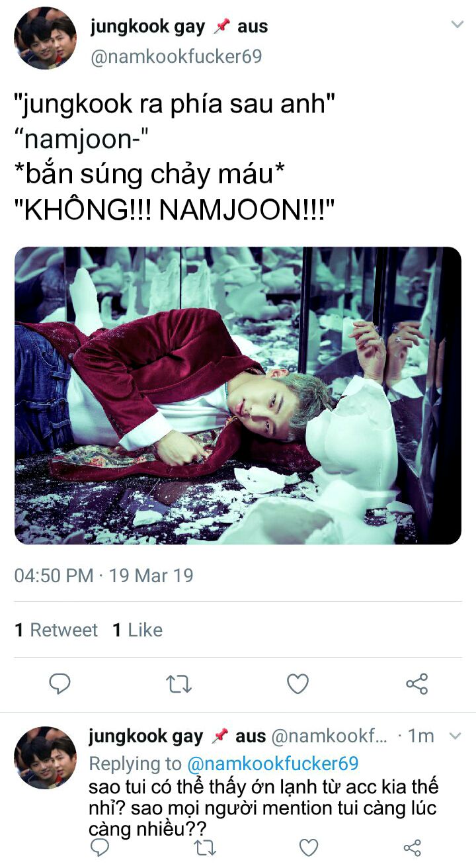
Task: View the attached photo in the tweet
Action: (238, 396)
